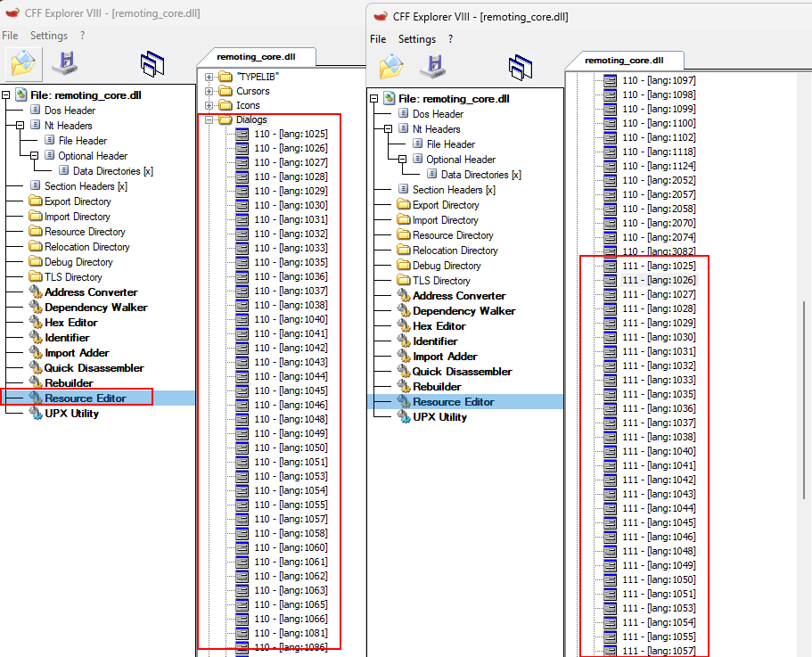Screen dimensions: 812x657
Task: Expand the Cursors resource folder
Action: pos(209,91)
